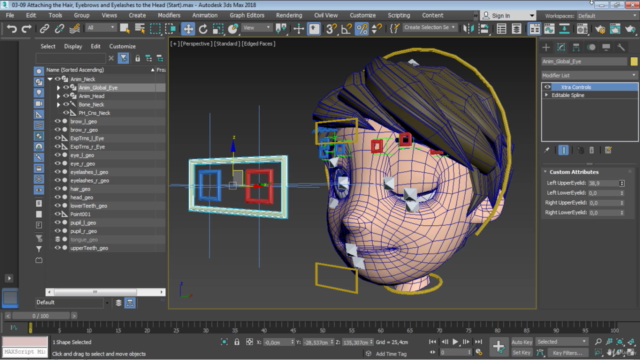This screenshot has width=640, height=360.
Task: Toggle Xtra Controls modifier visibility eye
Action: [x=547, y=87]
